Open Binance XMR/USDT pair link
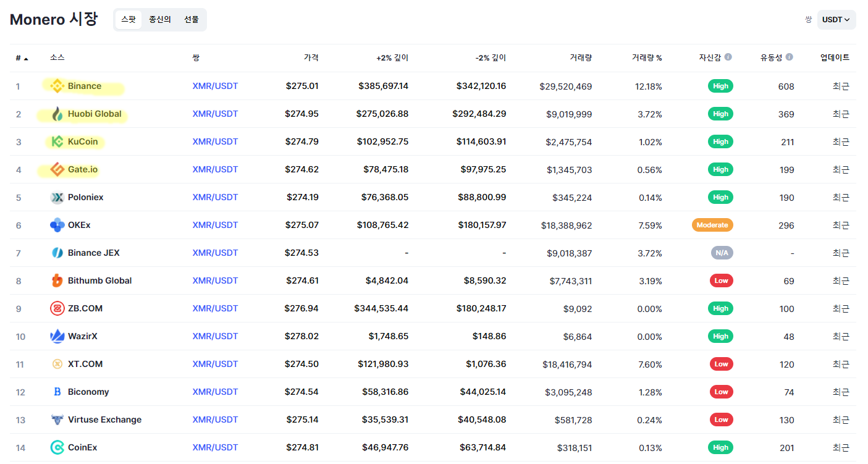This screenshot has width=868, height=464. (x=215, y=86)
